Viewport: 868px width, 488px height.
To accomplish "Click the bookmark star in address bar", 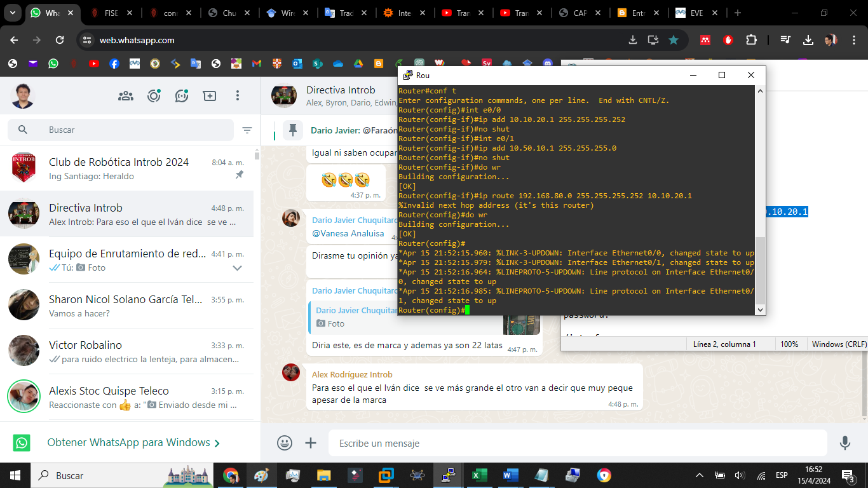I will 673,40.
